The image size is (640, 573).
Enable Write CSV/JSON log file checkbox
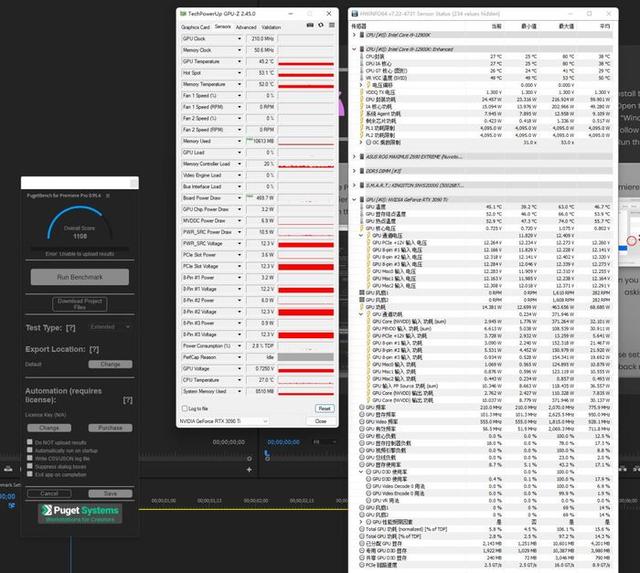30,458
